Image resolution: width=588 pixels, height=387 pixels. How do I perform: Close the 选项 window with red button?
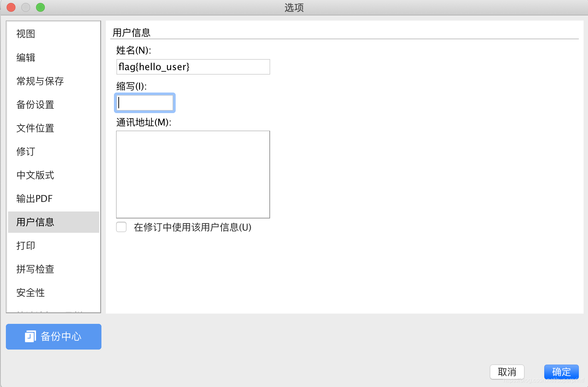tap(11, 7)
